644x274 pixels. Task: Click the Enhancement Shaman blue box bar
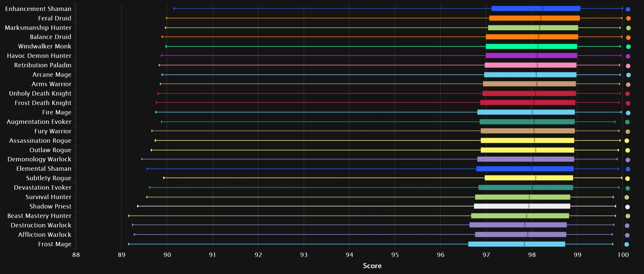(x=536, y=9)
